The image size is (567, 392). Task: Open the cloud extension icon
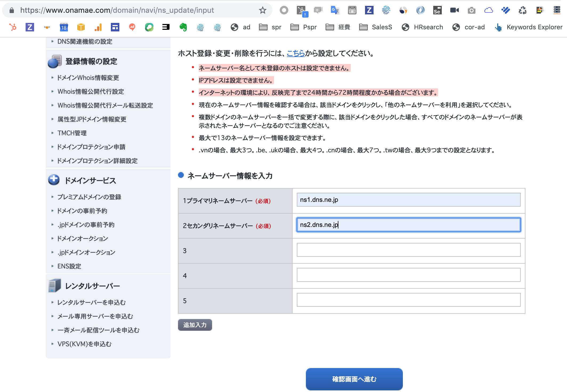(x=489, y=10)
